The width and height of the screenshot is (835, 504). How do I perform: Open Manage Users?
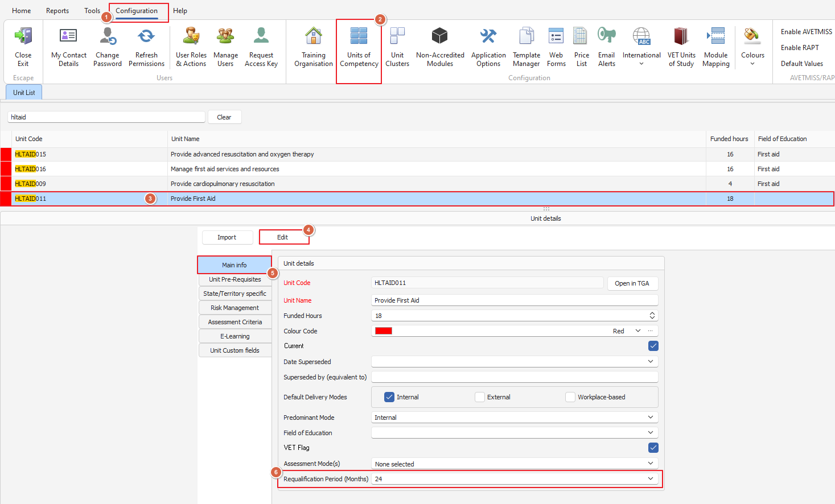tap(225, 47)
